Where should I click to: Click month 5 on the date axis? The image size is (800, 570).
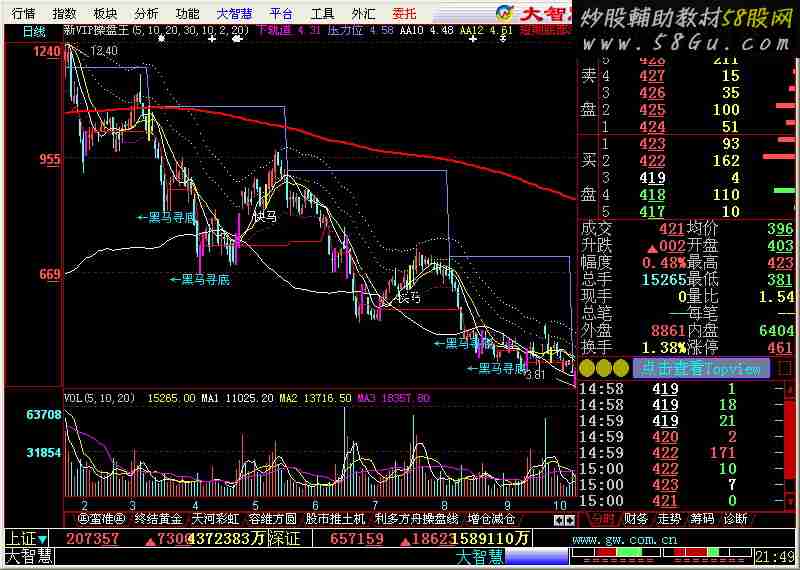point(255,505)
